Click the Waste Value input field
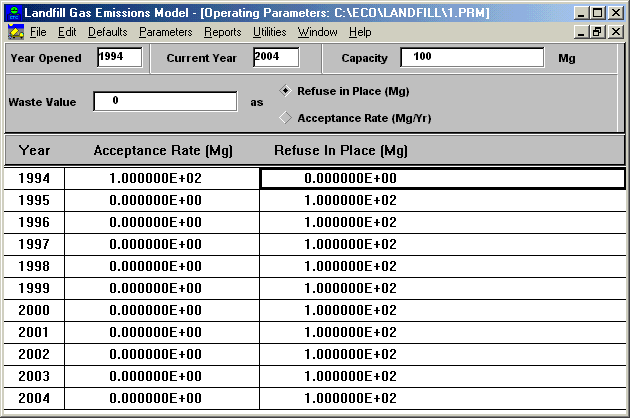This screenshot has height=418, width=630. [165, 101]
